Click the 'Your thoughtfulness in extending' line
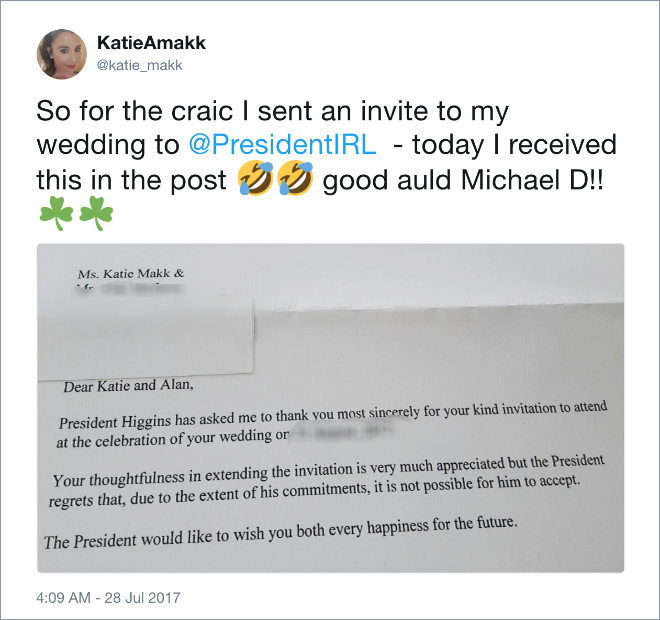This screenshot has height=620, width=660. point(328,471)
